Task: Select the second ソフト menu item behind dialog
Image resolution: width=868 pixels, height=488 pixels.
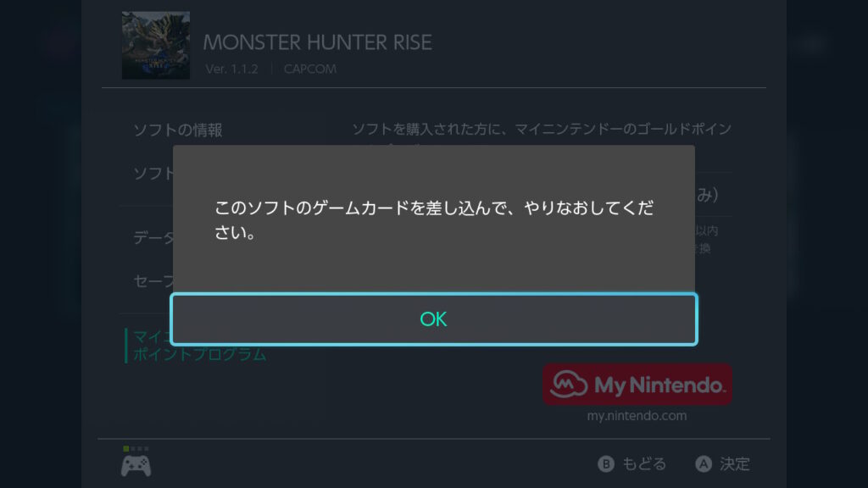Action: click(153, 173)
